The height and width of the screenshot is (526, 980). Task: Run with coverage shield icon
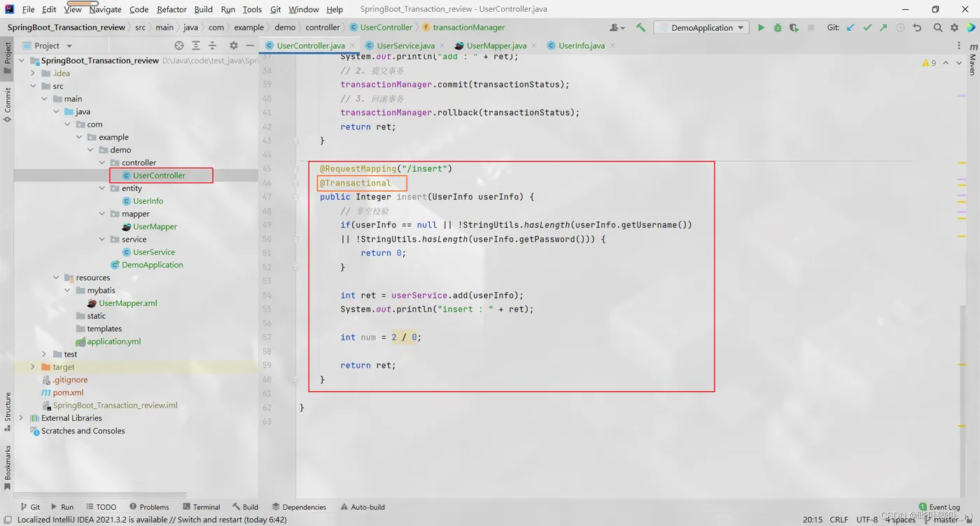pyautogui.click(x=794, y=28)
